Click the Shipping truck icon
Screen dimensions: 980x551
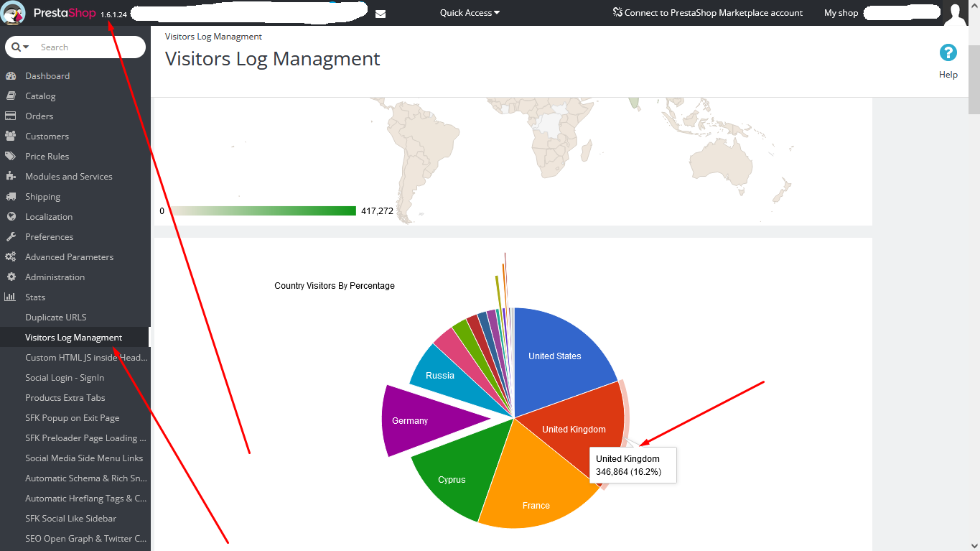pyautogui.click(x=11, y=197)
